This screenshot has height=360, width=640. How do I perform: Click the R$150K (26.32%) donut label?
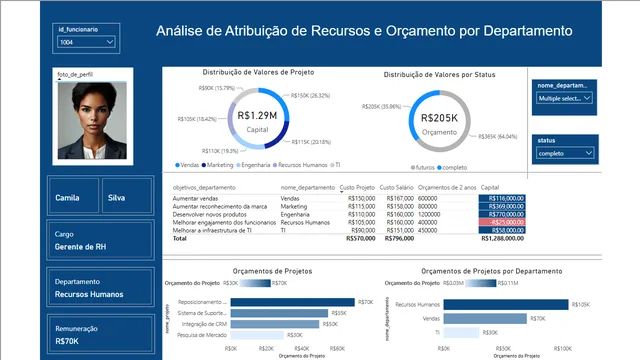(311, 96)
